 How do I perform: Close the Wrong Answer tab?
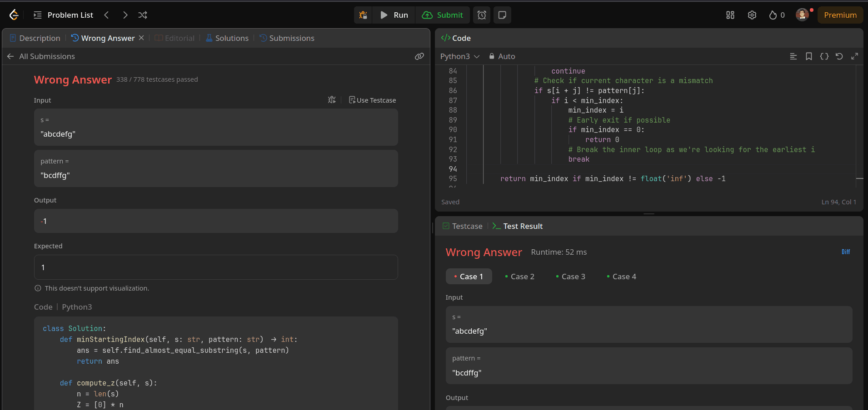pyautogui.click(x=141, y=38)
